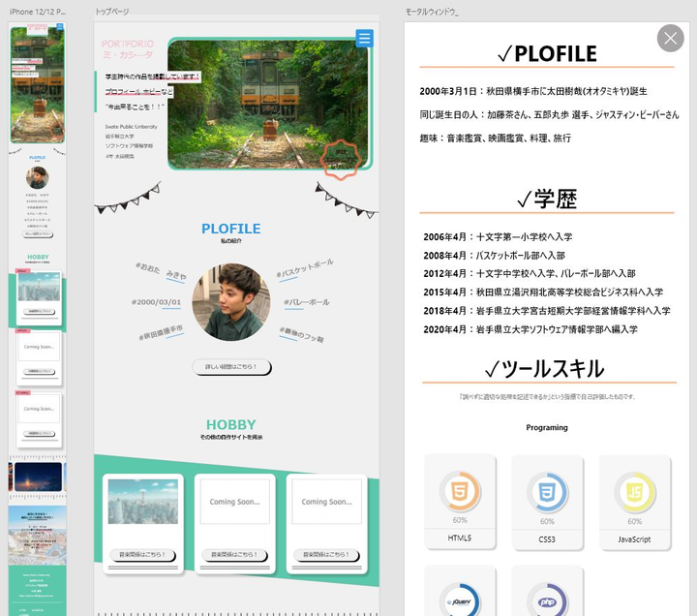The image size is (697, 616).
Task: Click the HOBBY heading in the iPhone artboard
Action: click(x=38, y=257)
